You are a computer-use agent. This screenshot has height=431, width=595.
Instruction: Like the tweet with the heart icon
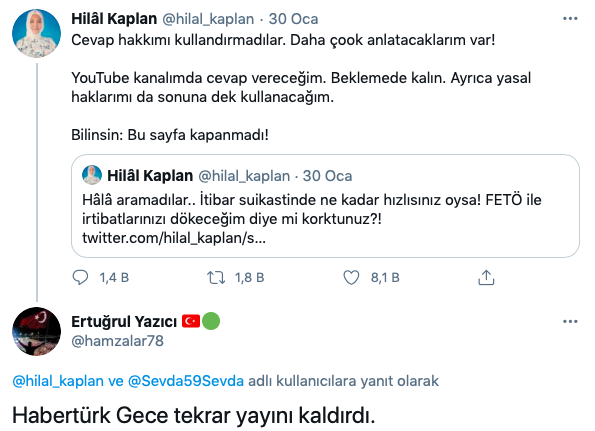click(x=351, y=277)
